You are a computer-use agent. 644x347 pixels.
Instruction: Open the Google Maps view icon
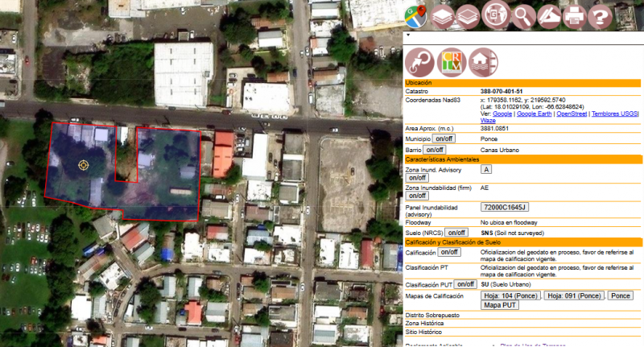pos(416,14)
